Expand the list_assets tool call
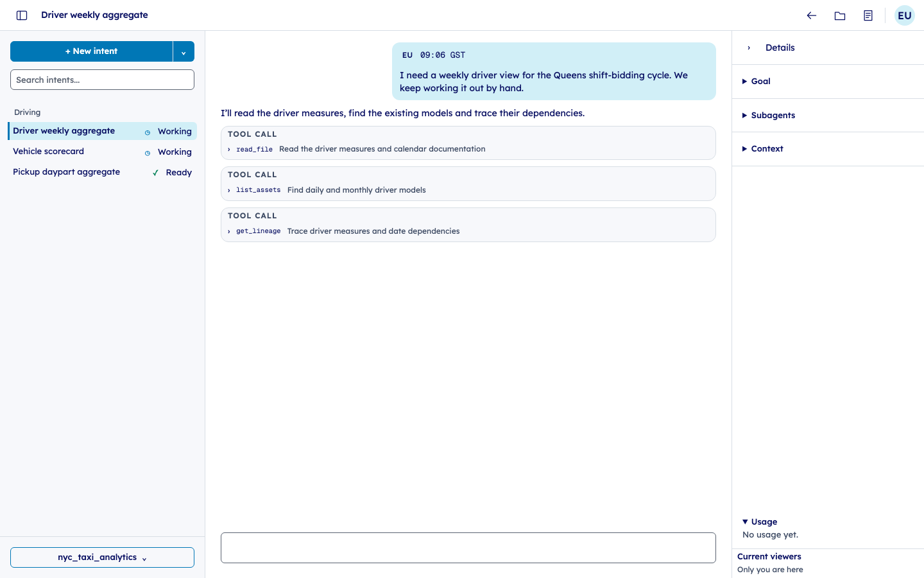924x578 pixels. (468, 190)
